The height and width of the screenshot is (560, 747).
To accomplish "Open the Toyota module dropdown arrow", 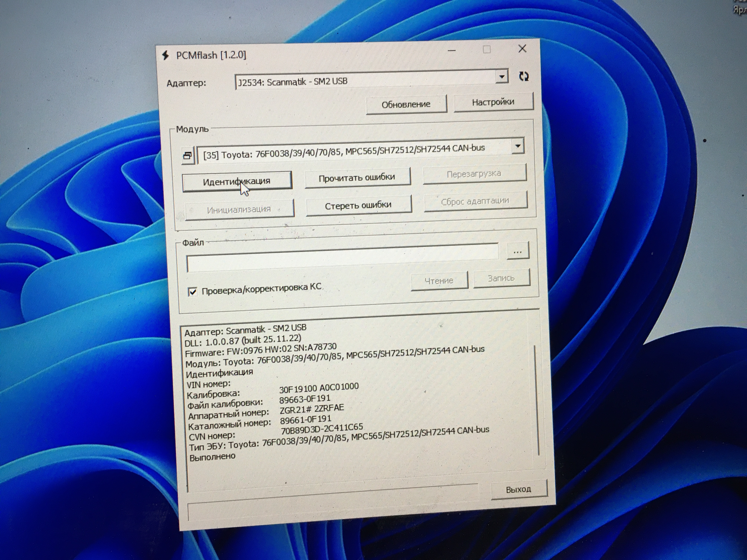I will 517,146.
